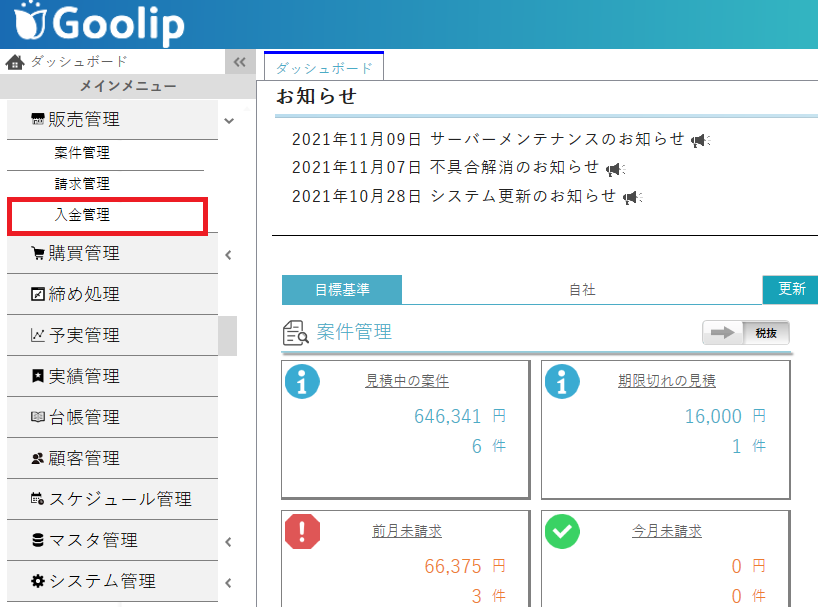Screen dimensions: 818x607
Task: Open the 予実管理 menu
Action: click(x=112, y=335)
